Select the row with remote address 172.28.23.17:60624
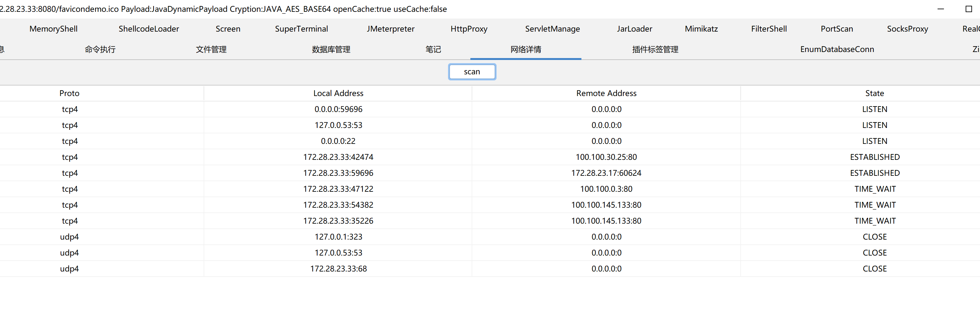Image resolution: width=980 pixels, height=327 pixels. tap(606, 173)
